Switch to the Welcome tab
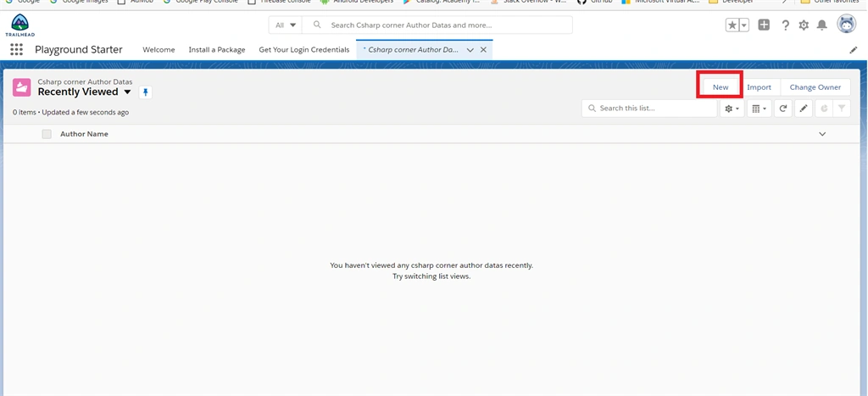 point(159,50)
